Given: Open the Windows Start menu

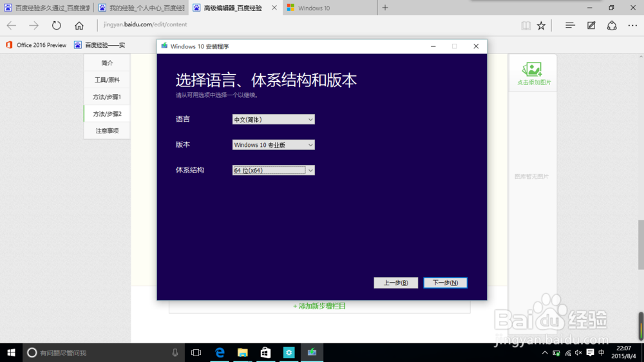Looking at the screenshot, I should (11, 352).
